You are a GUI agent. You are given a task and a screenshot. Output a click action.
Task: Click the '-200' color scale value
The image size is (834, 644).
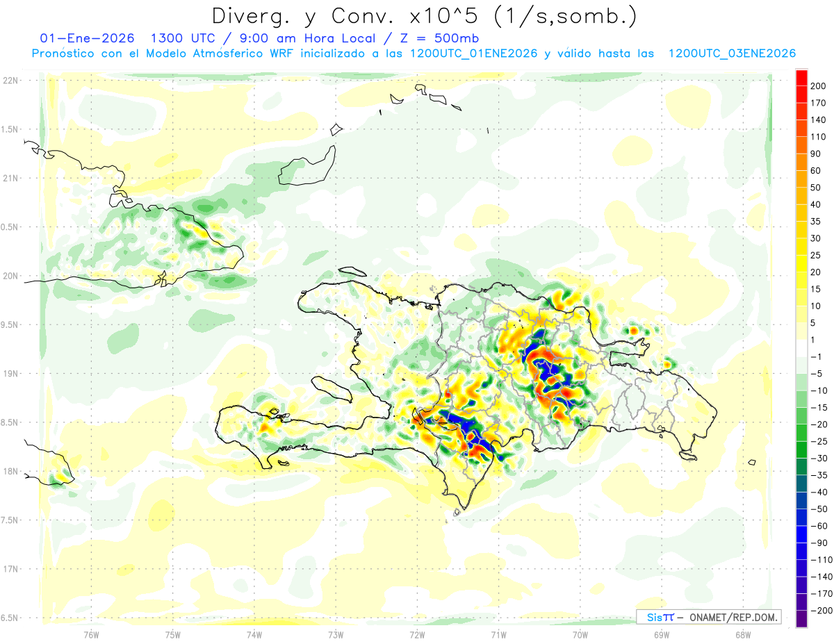(821, 611)
